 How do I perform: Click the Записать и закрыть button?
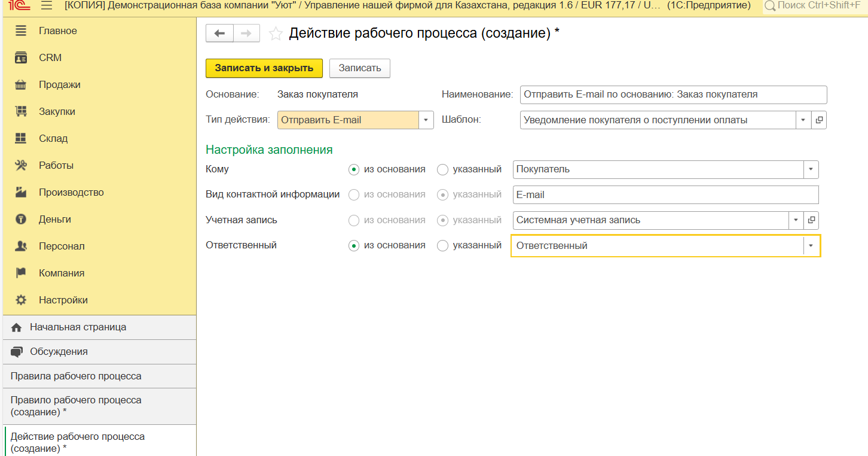pyautogui.click(x=264, y=68)
